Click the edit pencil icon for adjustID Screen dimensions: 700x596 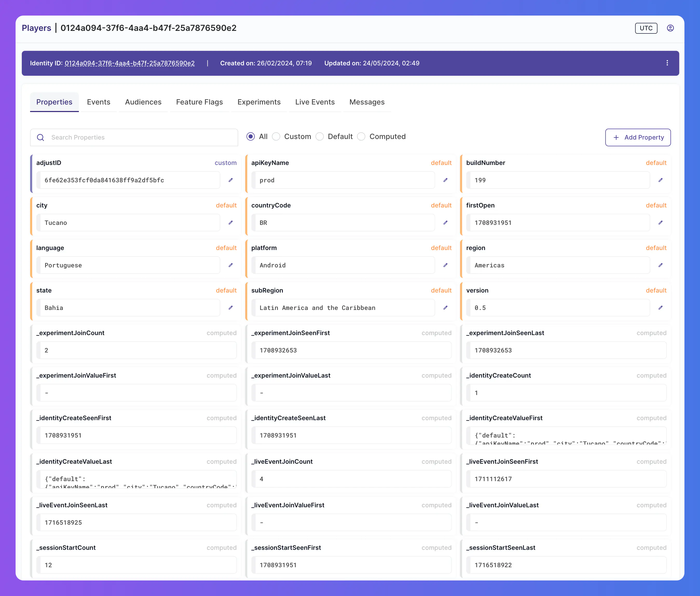(231, 180)
